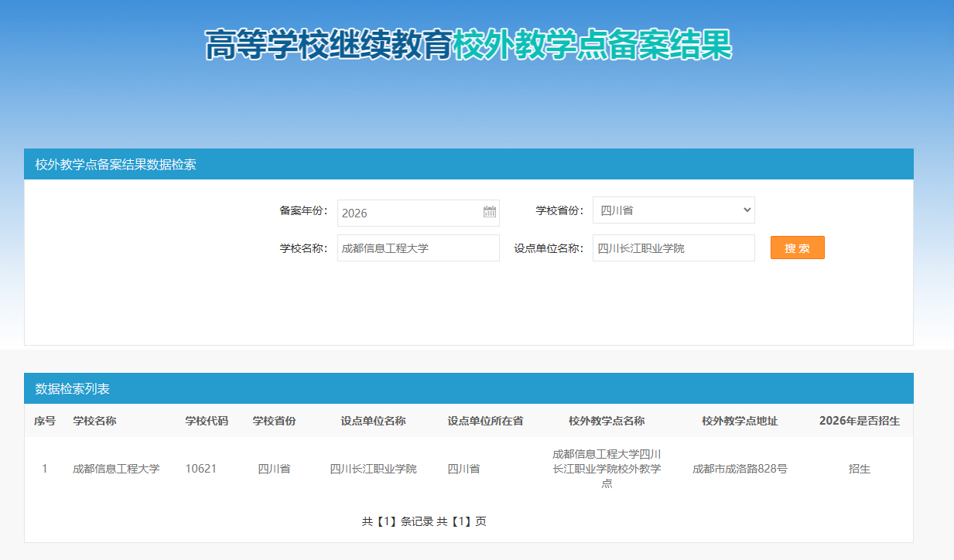Select the 学校名称 column header
Viewport: 954px width, 560px height.
(x=94, y=421)
